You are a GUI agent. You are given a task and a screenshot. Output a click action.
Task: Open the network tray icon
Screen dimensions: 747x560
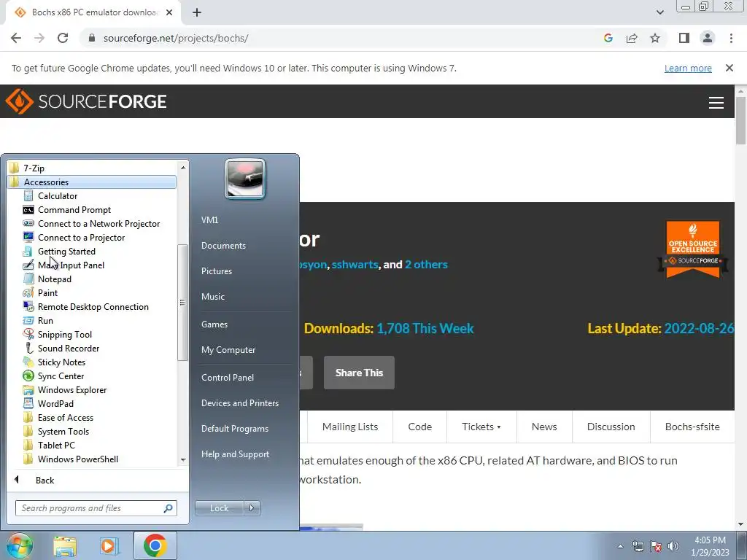coord(638,545)
